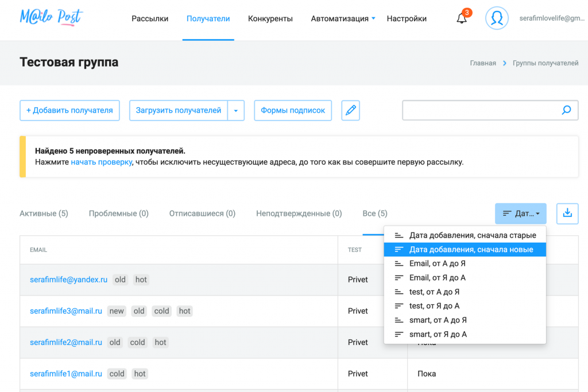This screenshot has width=588, height=392.
Task: Expand the Загрузить получателей arrow
Action: 236,111
